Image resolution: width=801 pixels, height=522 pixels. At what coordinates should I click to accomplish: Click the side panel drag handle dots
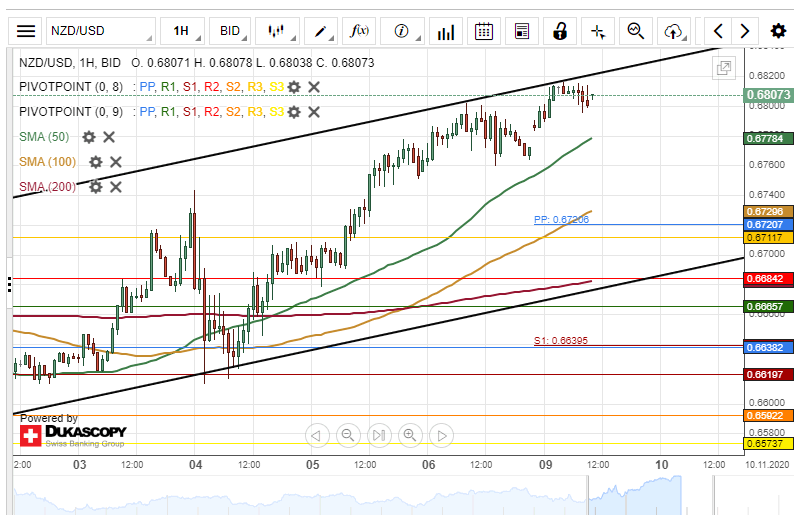click(x=9, y=284)
